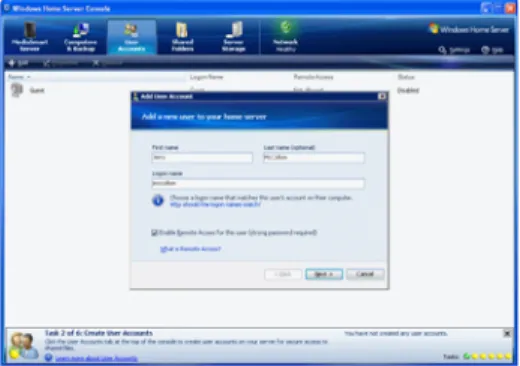Image resolution: width=520 pixels, height=366 pixels.
Task: Select the Guest account name
Action: [x=37, y=90]
